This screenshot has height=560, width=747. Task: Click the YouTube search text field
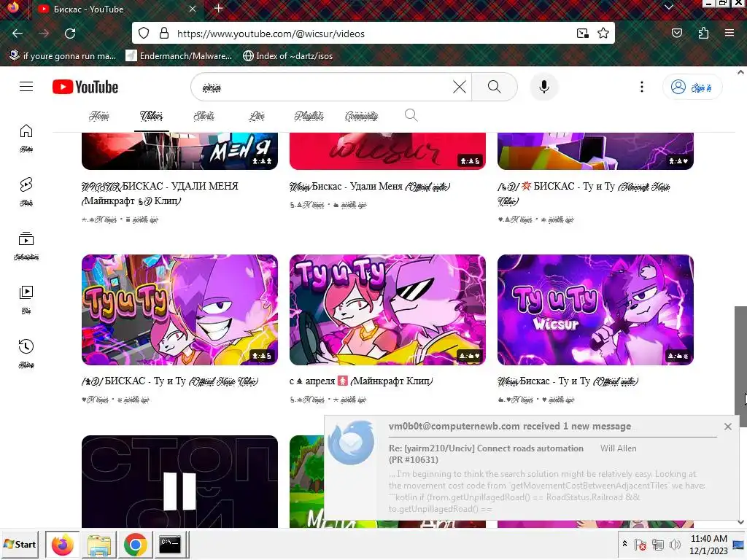pos(324,87)
